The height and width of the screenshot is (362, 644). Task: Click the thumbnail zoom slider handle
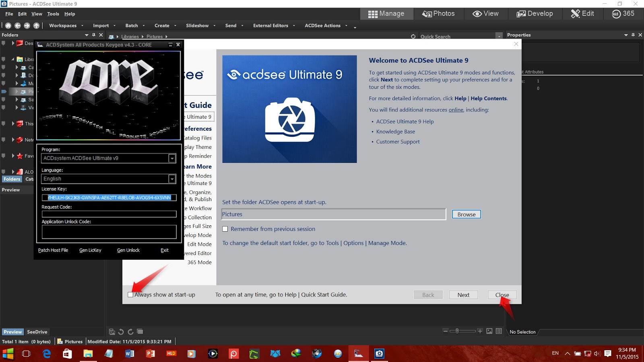point(457,331)
